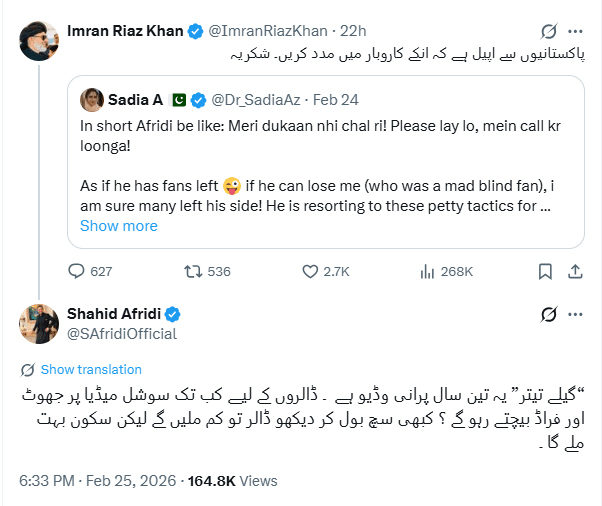Screen dimensions: 602x506
Task: Expand quoted tweet with Show more
Action: tap(119, 226)
